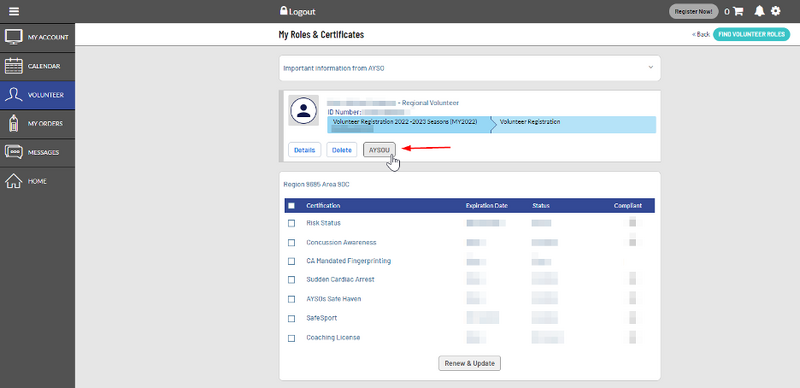The width and height of the screenshot is (800, 388).
Task: Click the Volunteer Registration 2022-2023 Seasons step
Action: (409, 125)
